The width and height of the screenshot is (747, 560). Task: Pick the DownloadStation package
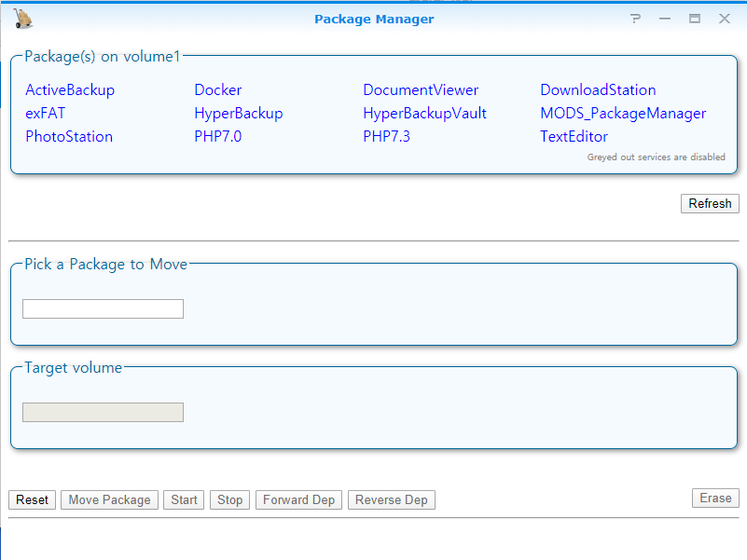pos(598,90)
